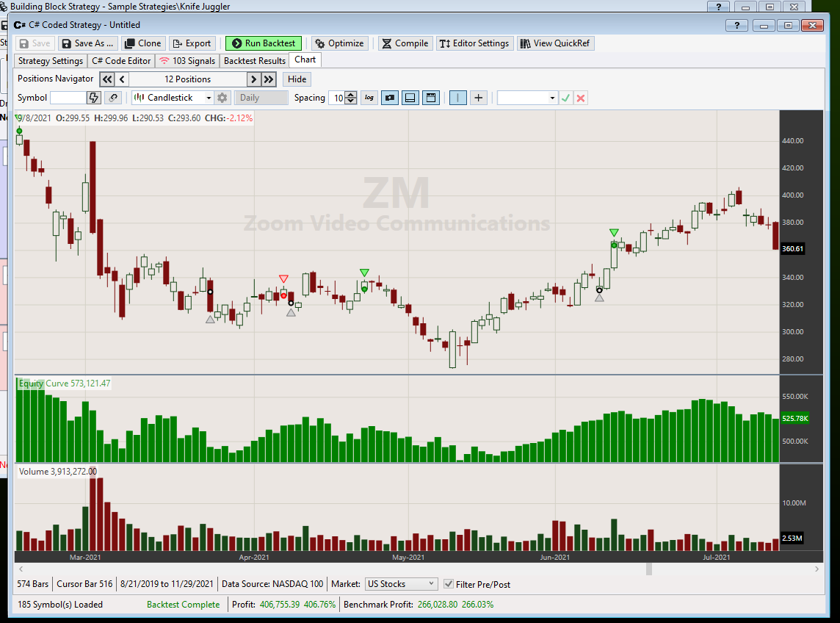Select the Chart tab

[x=305, y=60]
